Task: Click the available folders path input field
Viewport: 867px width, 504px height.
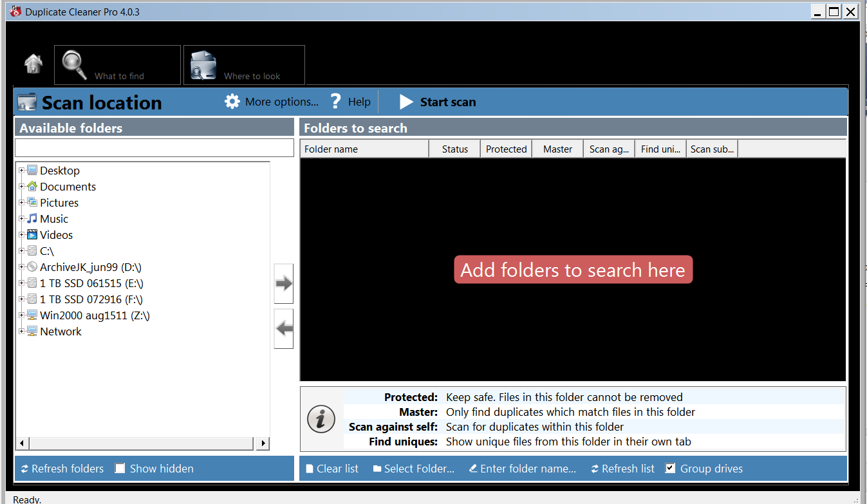Action: (154, 147)
